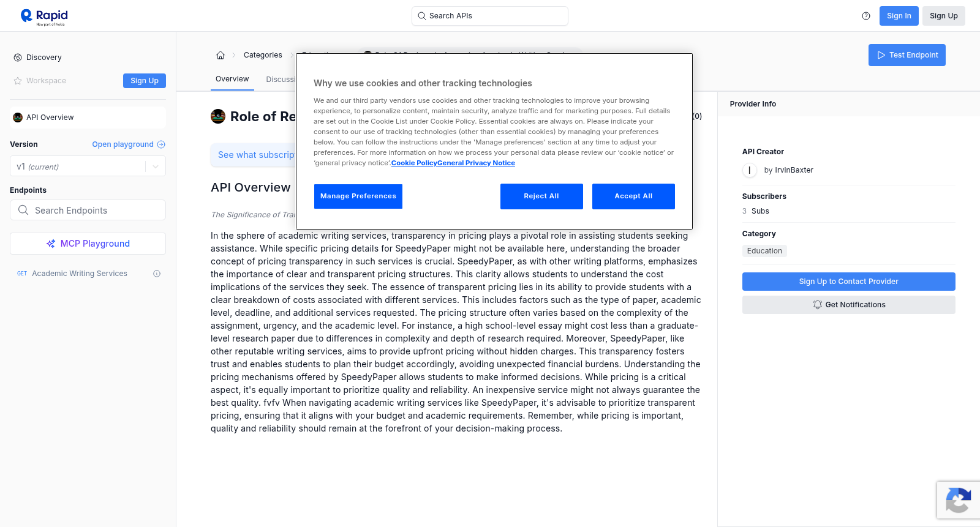
Task: Click the IrvinBaxter creator avatar
Action: (x=750, y=170)
